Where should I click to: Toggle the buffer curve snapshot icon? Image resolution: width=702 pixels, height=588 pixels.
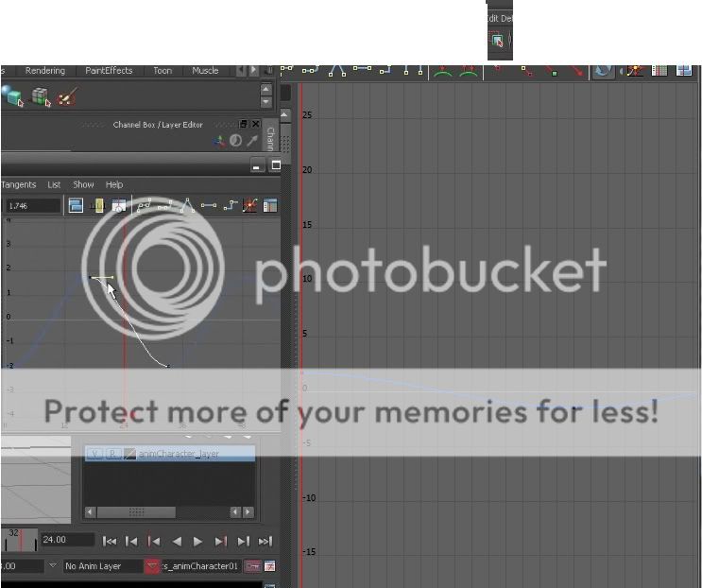(249, 205)
